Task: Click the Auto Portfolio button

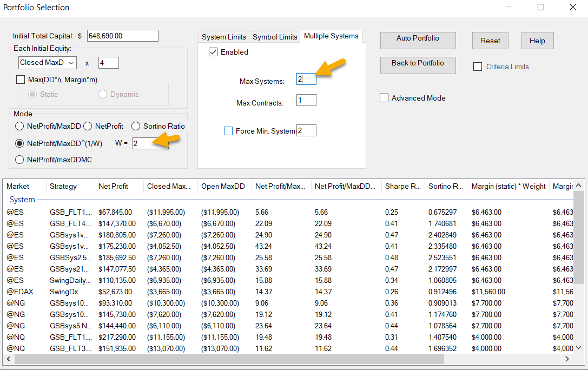Action: tap(418, 39)
